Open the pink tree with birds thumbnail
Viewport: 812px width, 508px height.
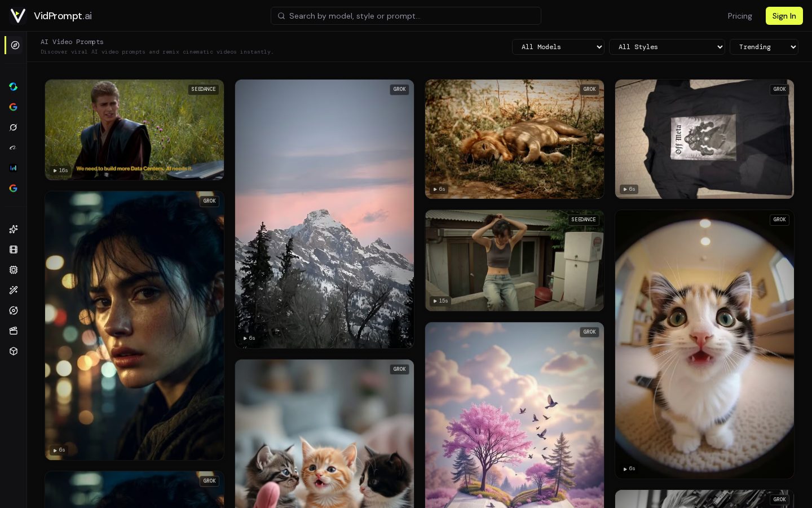(514, 415)
